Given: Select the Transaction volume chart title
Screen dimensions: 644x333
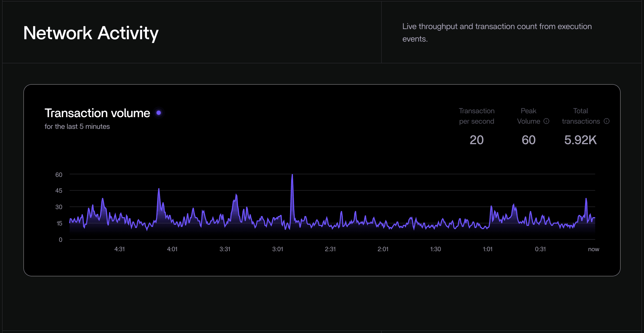Looking at the screenshot, I should point(97,113).
